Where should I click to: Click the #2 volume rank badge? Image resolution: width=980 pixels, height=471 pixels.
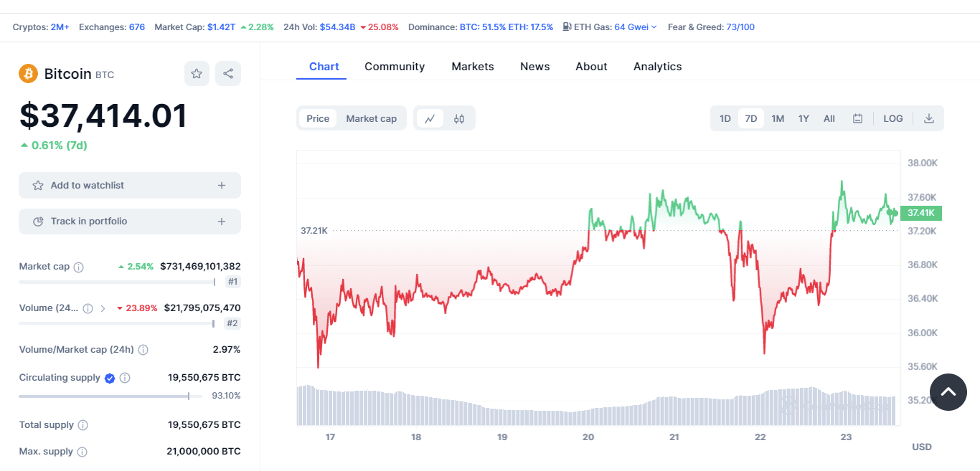[x=232, y=323]
